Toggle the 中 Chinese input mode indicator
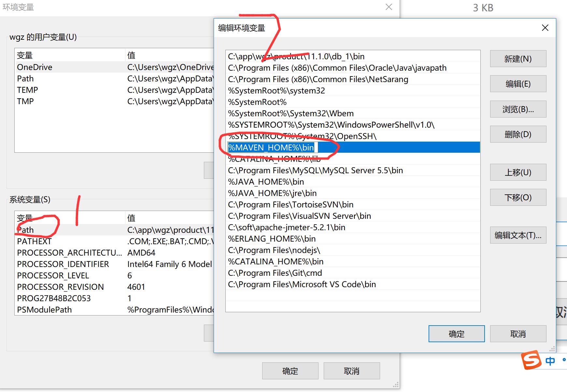Viewport: 567px width, 392px height. click(550, 361)
